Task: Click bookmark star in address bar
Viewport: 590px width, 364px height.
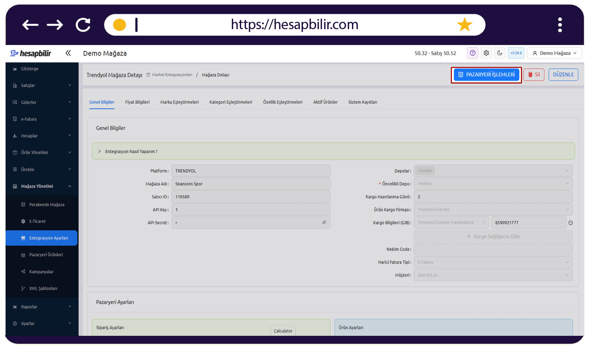Action: click(464, 25)
